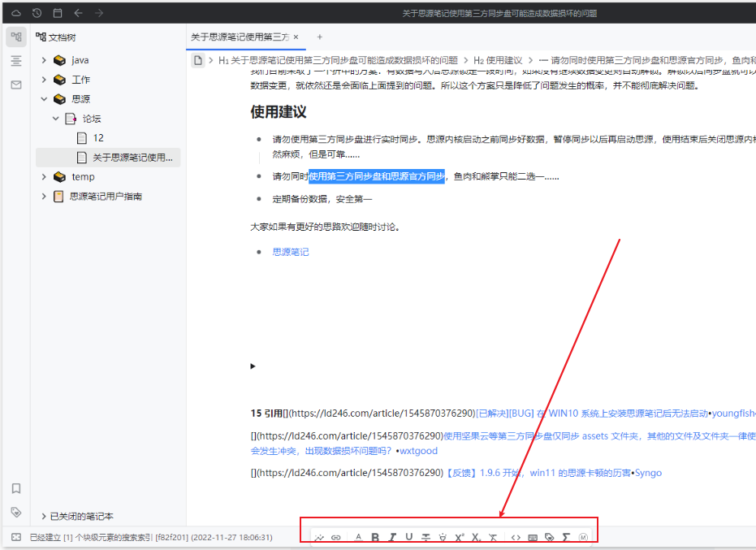This screenshot has height=550, width=756.
Task: Open the data history clock icon
Action: (37, 13)
